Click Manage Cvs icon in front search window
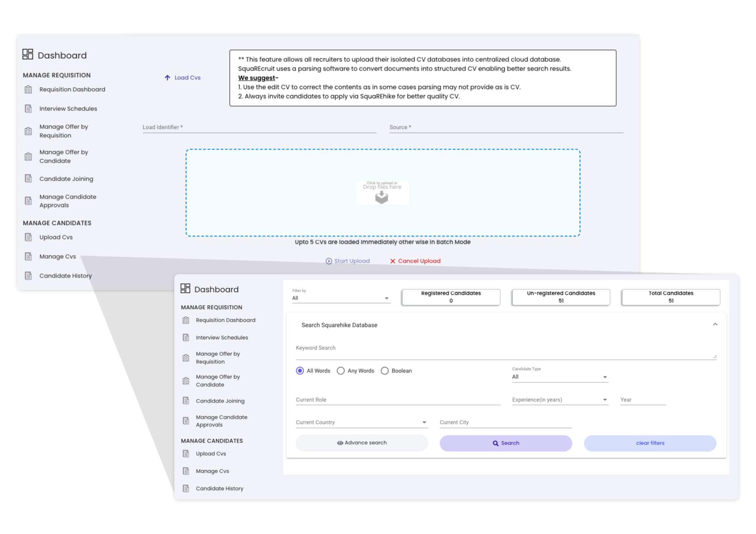756x534 pixels. click(x=186, y=471)
